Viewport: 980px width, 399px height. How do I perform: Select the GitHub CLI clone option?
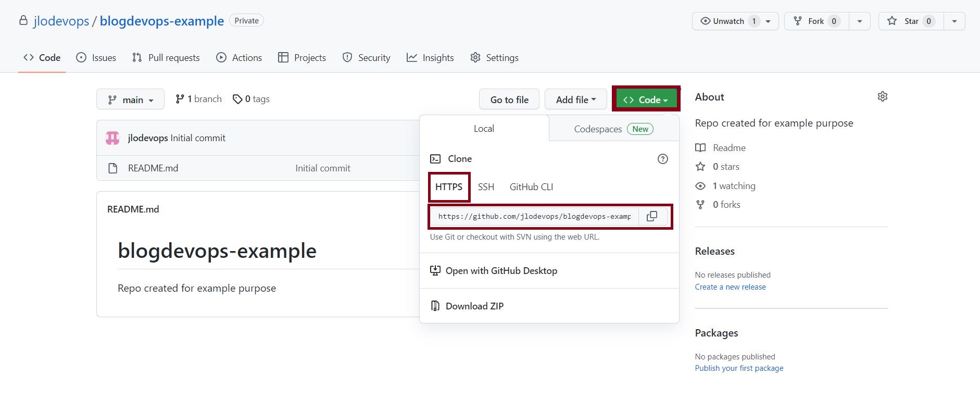[x=532, y=187]
